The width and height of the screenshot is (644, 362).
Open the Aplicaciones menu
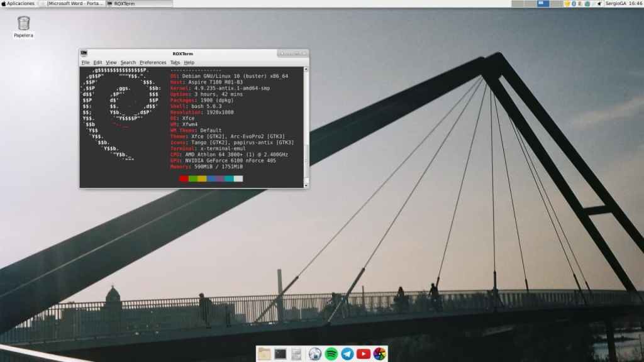click(x=18, y=4)
